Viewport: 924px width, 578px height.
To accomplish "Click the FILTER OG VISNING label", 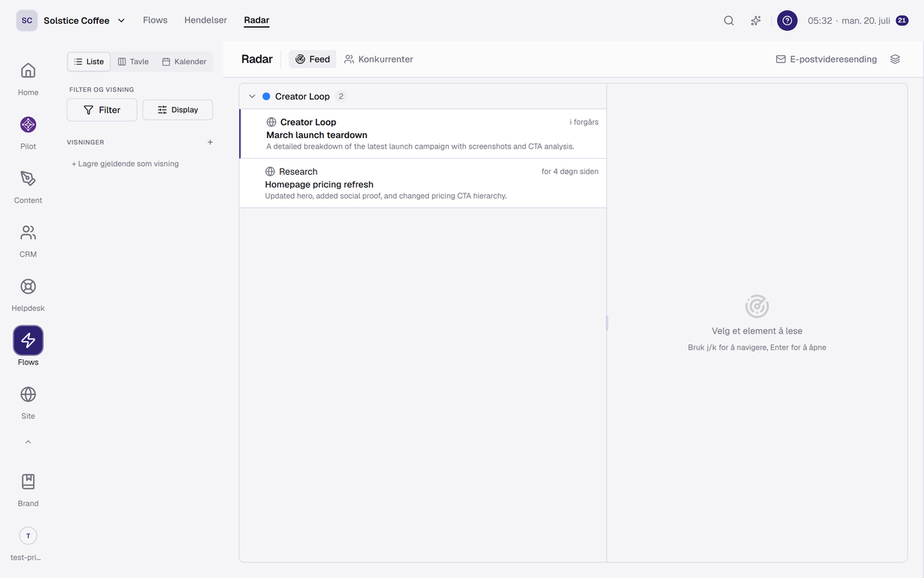I will pos(102,89).
